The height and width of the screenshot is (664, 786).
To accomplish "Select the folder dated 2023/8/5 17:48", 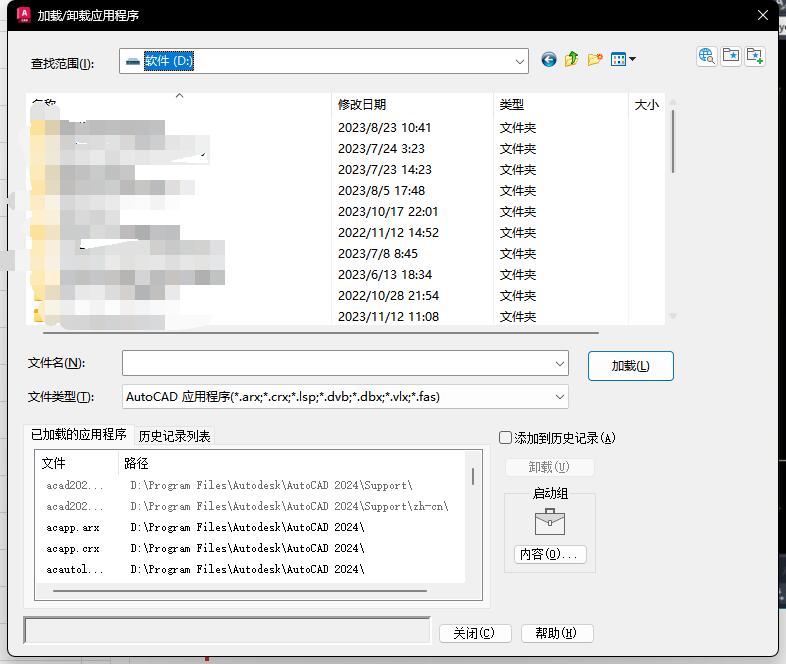I will (345, 191).
